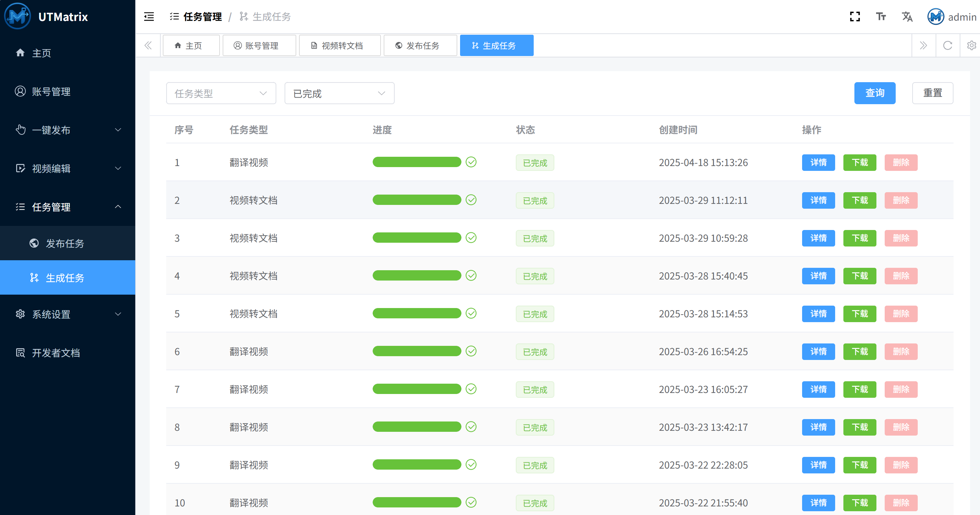Click the progress bar of row 8
980x515 pixels.
click(x=417, y=427)
